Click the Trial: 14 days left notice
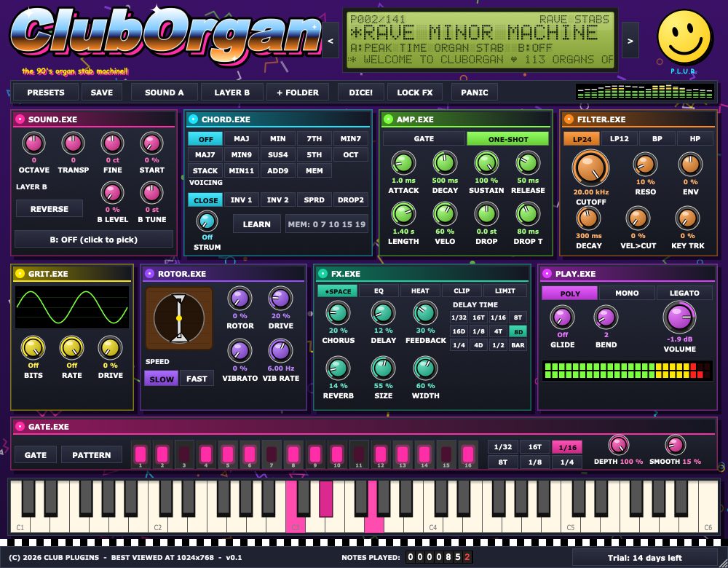 tap(644, 558)
